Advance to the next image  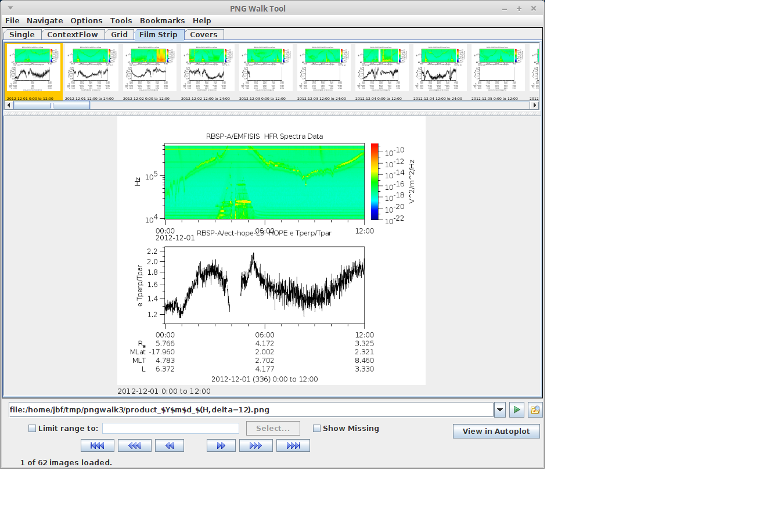click(x=221, y=445)
